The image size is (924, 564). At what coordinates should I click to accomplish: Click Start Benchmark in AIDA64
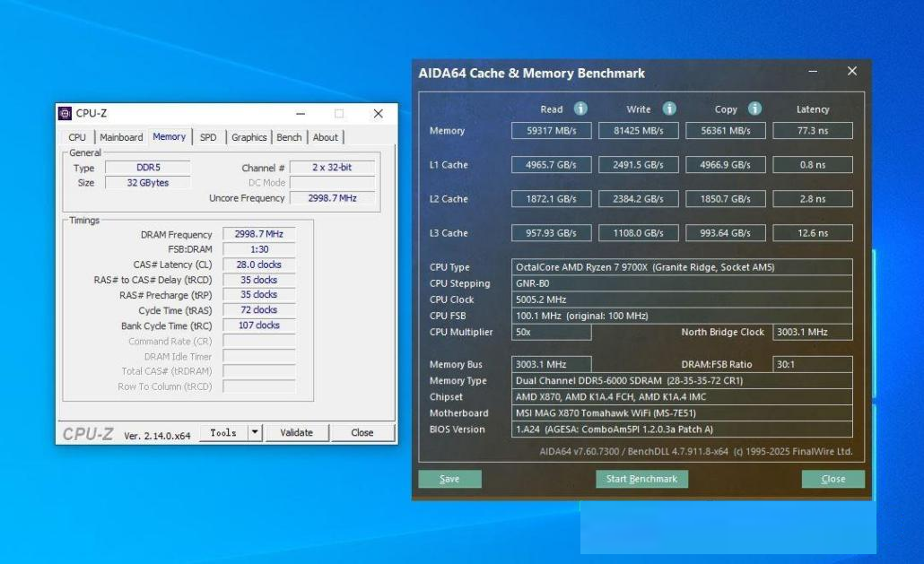(x=641, y=479)
